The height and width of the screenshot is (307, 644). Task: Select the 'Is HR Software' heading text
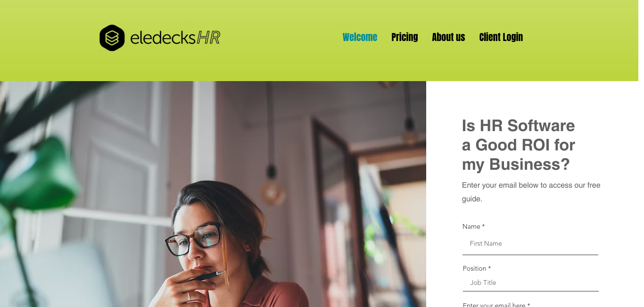click(x=518, y=125)
